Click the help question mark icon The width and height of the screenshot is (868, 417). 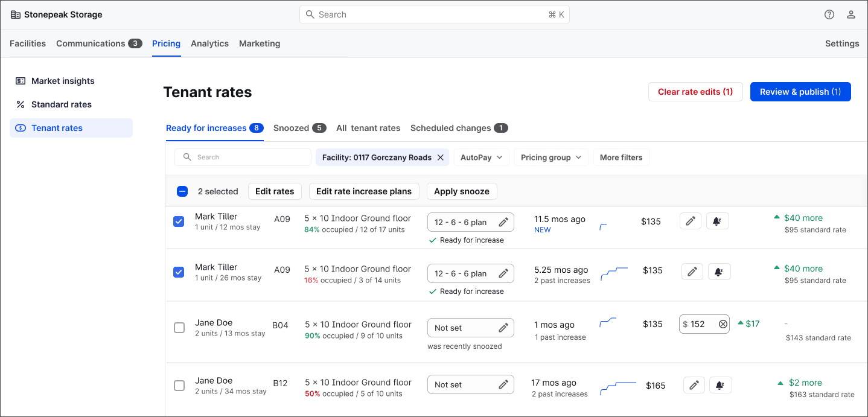click(x=829, y=14)
